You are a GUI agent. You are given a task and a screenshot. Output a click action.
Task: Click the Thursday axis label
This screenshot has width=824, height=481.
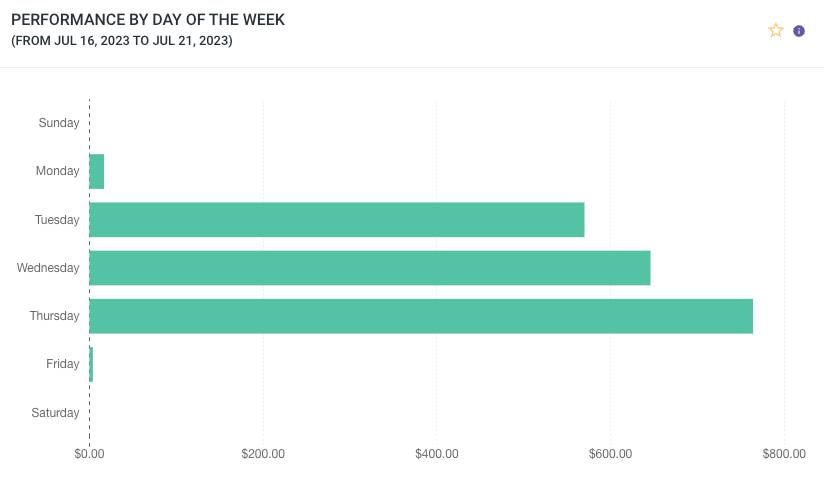click(54, 316)
